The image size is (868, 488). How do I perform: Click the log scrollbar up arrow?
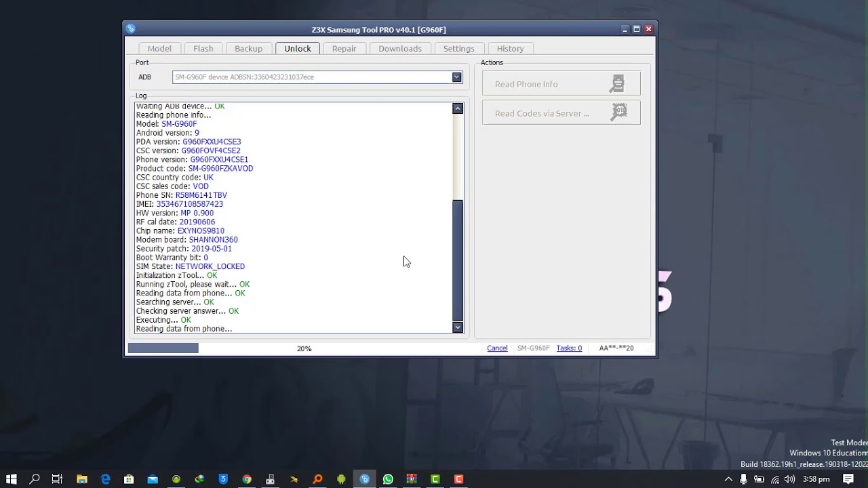[x=458, y=108]
